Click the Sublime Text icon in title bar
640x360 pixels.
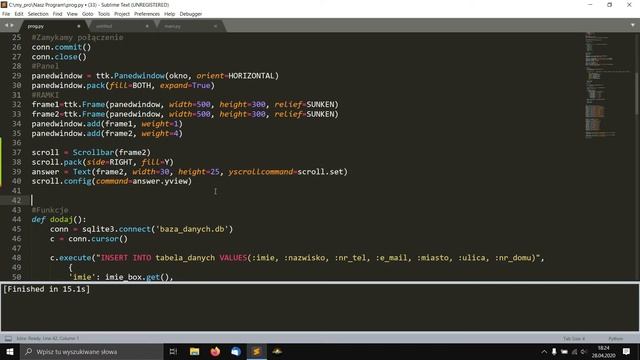click(x=4, y=5)
